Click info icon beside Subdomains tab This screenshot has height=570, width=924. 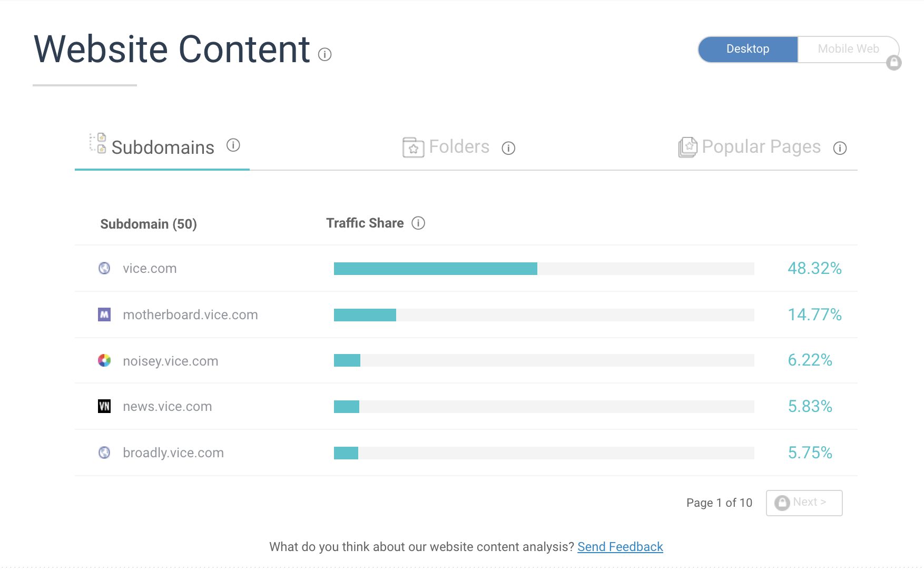click(x=233, y=145)
